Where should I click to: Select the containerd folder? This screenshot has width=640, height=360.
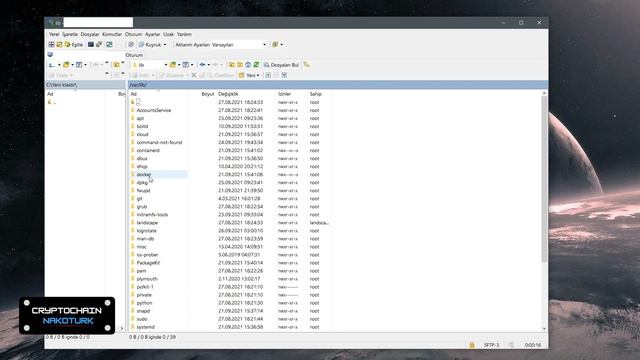point(148,151)
